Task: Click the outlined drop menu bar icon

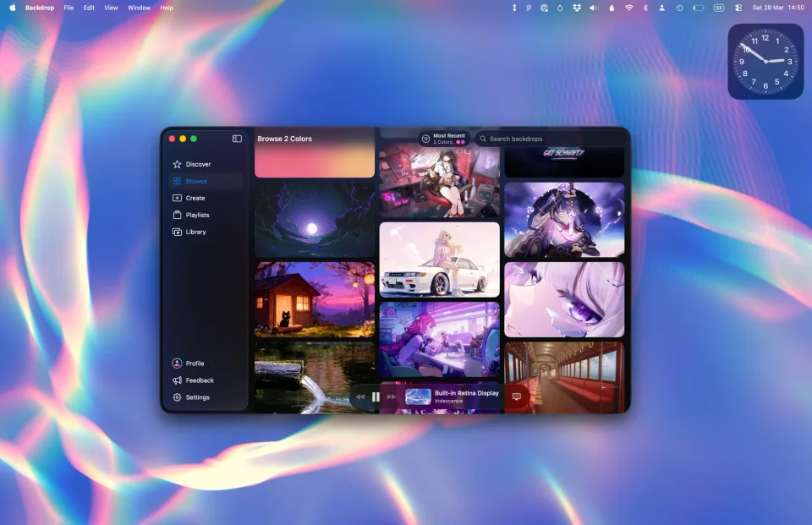Action: [x=560, y=8]
